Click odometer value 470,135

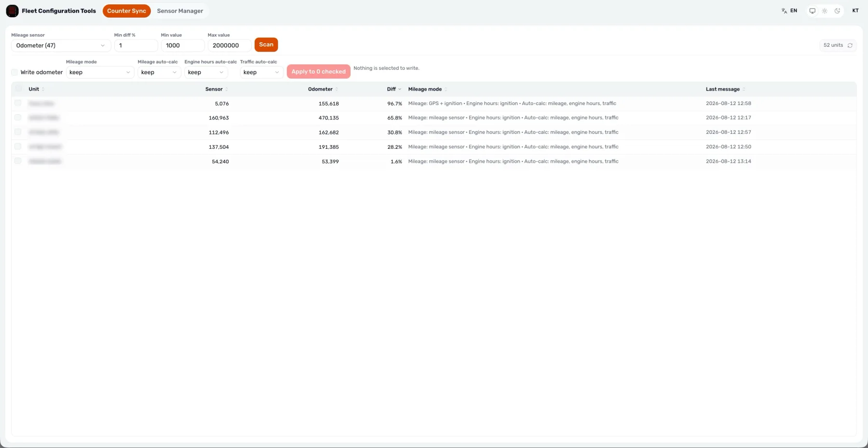click(328, 118)
